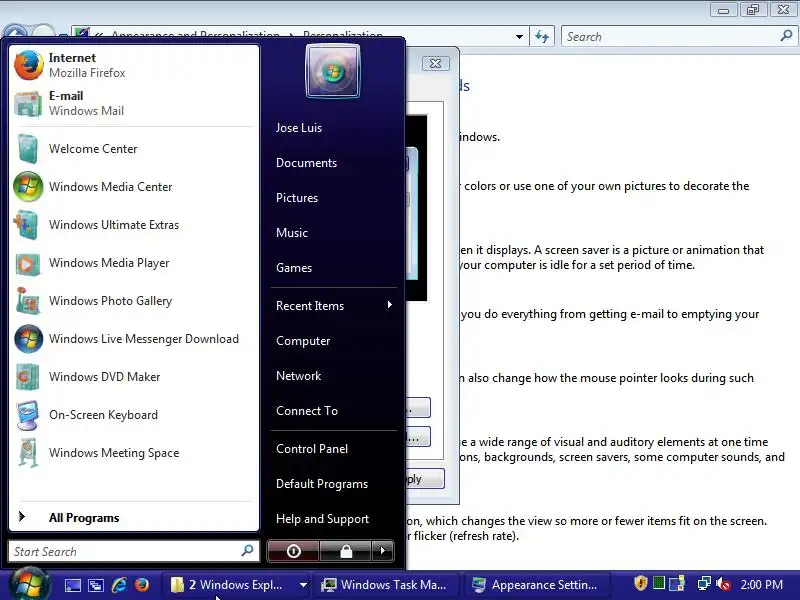The image size is (800, 600).
Task: Click the lock button in Start menu
Action: pyautogui.click(x=346, y=551)
